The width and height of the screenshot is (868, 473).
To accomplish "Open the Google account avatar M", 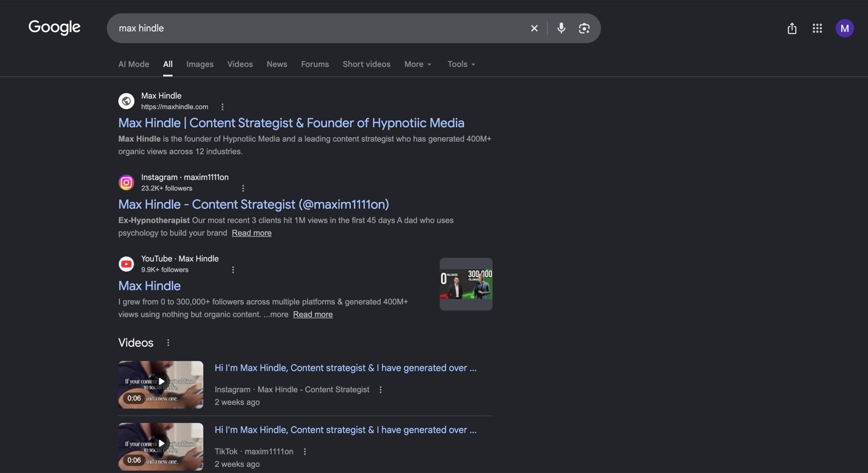I will (x=845, y=28).
